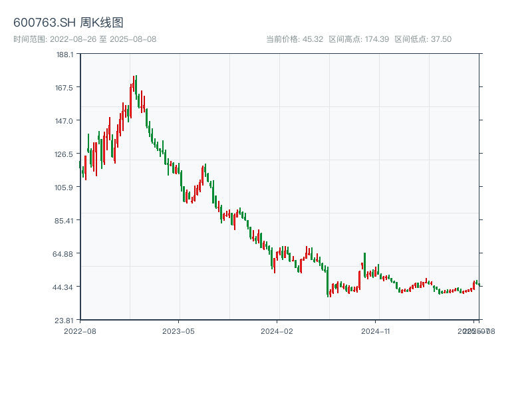
Task: Click the 64.88 y-axis tick label
Action: coord(65,254)
